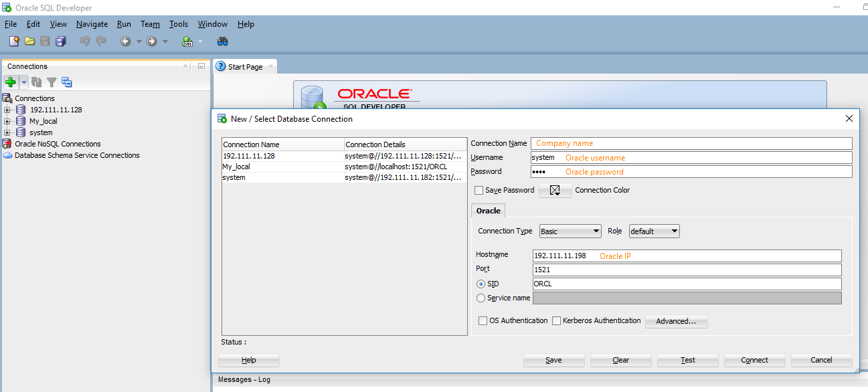Image resolution: width=868 pixels, height=392 pixels.
Task: Click the Refresh connections icon
Action: pyautogui.click(x=37, y=82)
